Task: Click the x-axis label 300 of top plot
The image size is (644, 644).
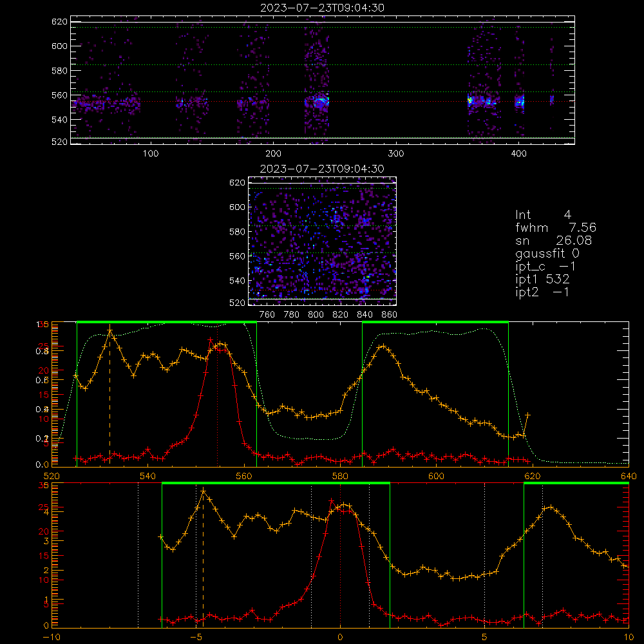Action: [x=396, y=154]
